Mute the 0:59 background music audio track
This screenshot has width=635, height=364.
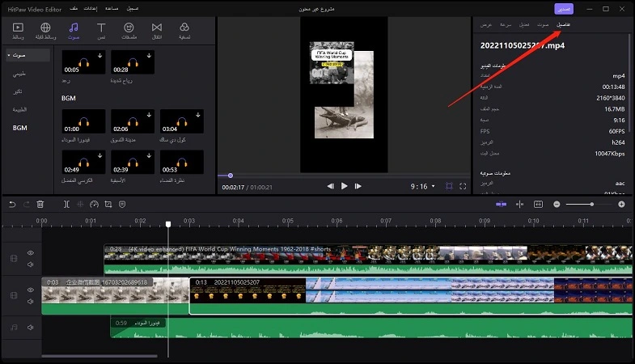(x=31, y=327)
